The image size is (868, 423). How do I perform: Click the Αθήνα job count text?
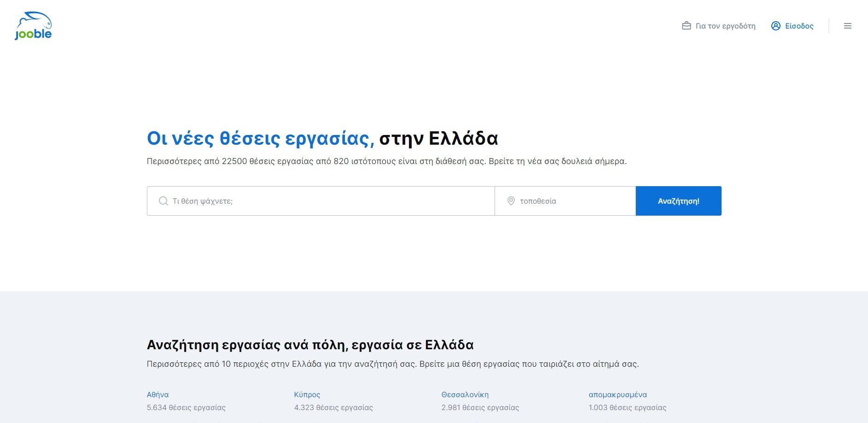(x=186, y=407)
